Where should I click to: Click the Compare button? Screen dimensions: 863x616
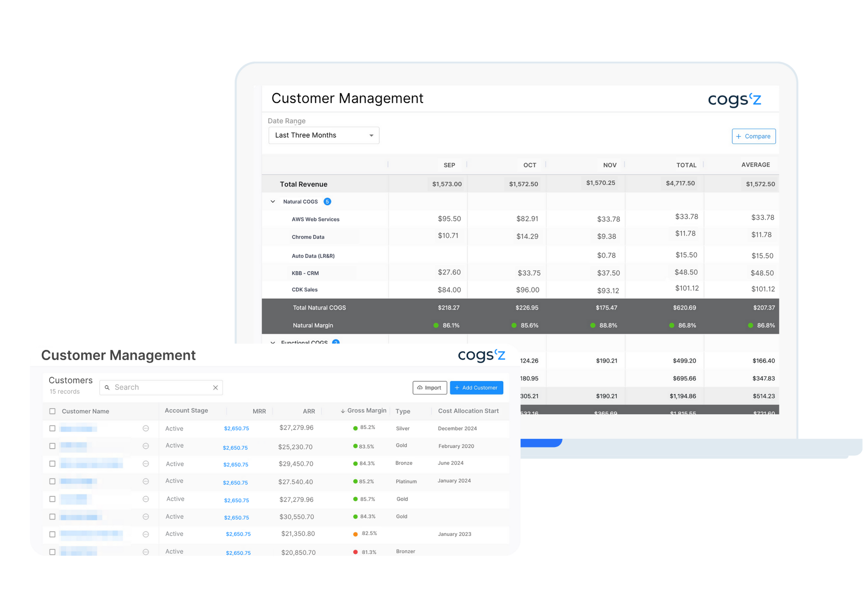point(753,136)
